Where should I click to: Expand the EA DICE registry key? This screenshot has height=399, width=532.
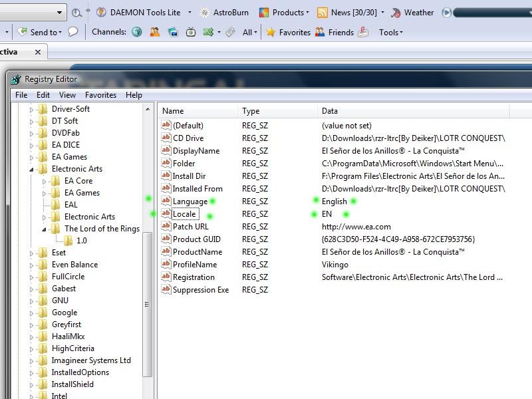[31, 146]
